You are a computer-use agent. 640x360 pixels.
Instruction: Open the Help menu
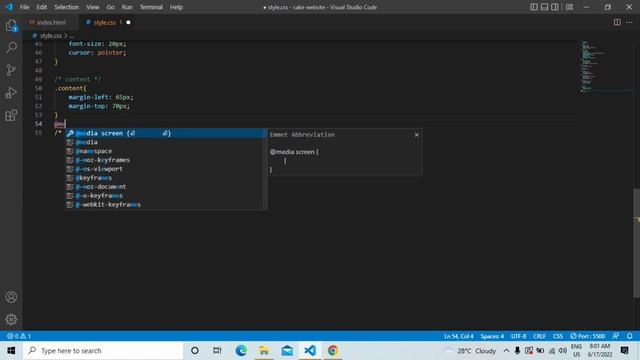(x=176, y=7)
